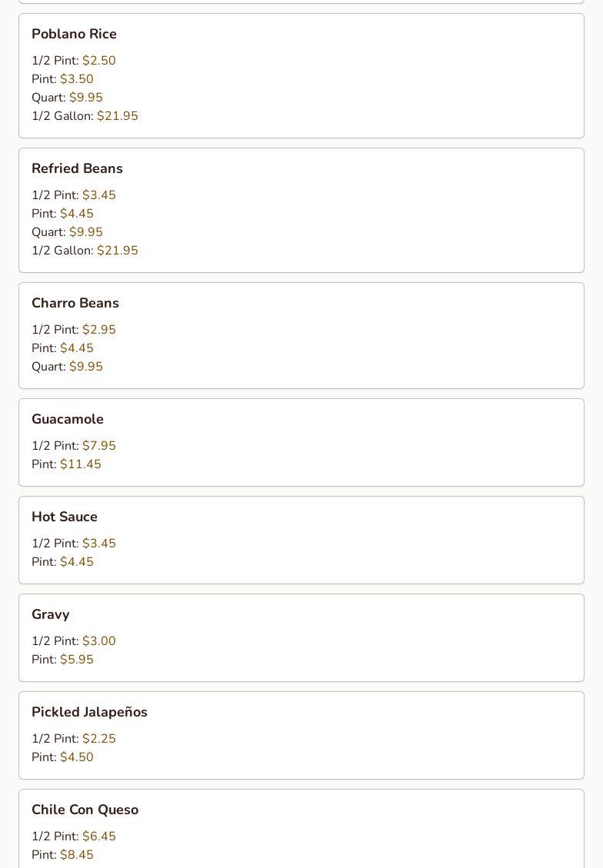Screen dimensions: 603x868
Task: Choose Chile Con Queso 1/2 Pint $6.45
Action: [x=74, y=836]
